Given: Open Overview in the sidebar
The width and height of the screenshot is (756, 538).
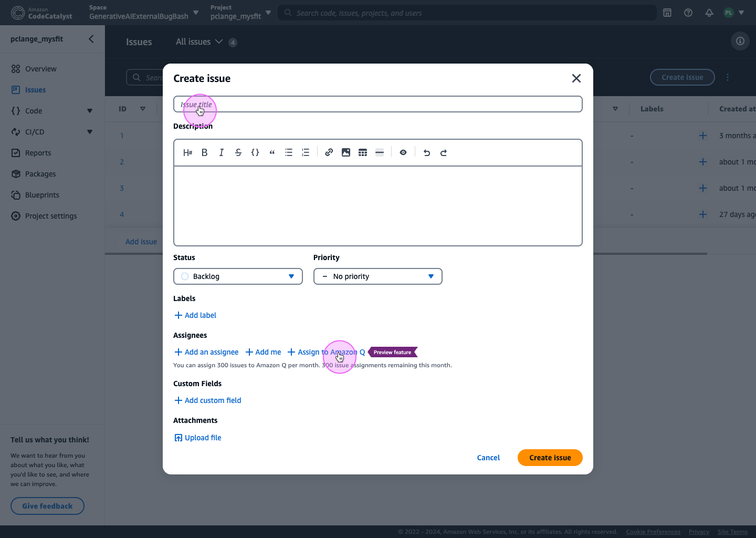Looking at the screenshot, I should coord(40,69).
